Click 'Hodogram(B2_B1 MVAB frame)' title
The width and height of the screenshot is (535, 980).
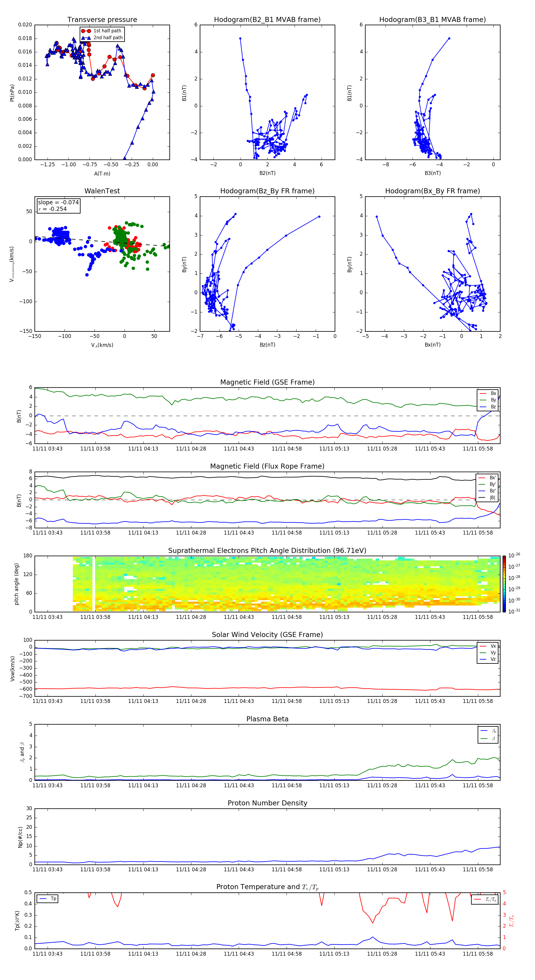[x=267, y=19]
